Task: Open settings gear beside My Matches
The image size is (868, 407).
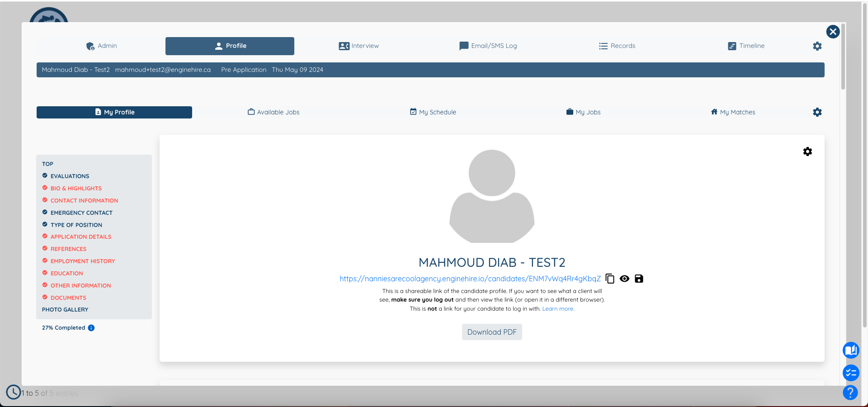Action: coord(817,112)
